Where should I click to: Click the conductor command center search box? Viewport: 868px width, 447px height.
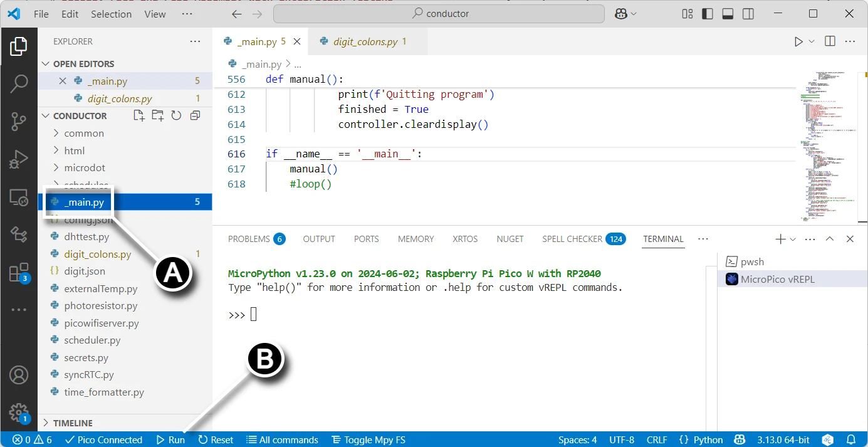pyautogui.click(x=439, y=14)
